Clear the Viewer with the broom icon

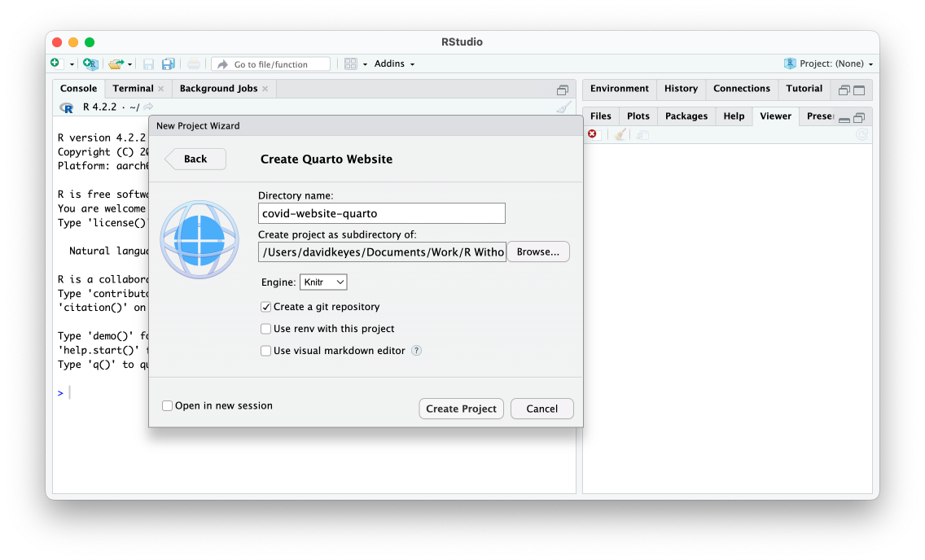(620, 133)
